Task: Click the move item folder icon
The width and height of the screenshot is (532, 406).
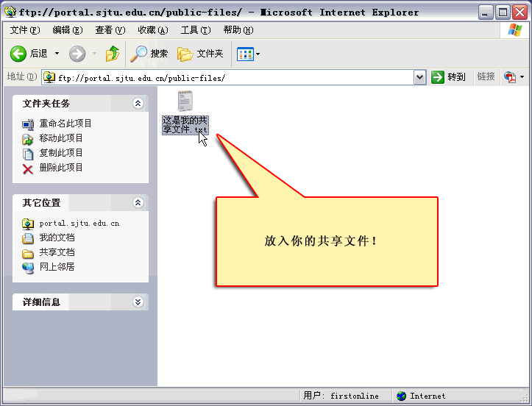Action: [28, 139]
